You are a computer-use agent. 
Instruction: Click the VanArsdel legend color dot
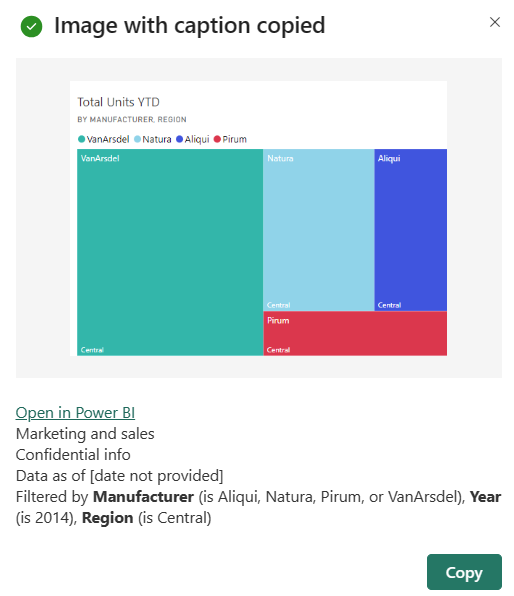tap(81, 139)
